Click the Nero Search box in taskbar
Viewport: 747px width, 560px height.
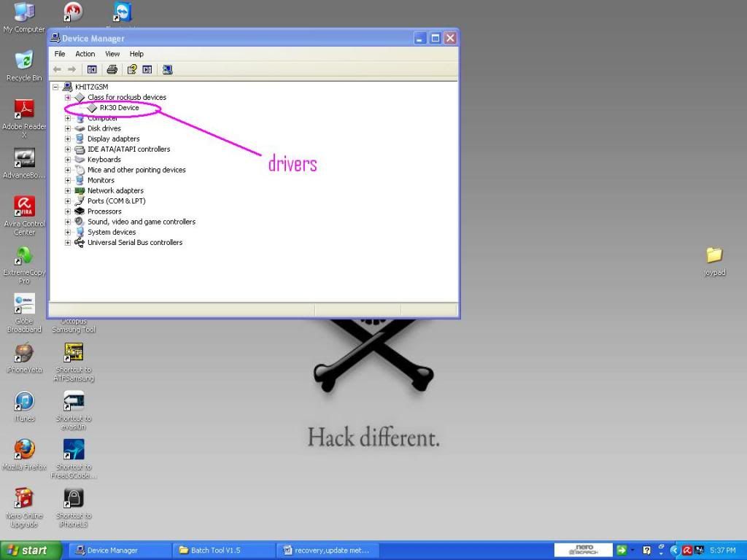click(583, 551)
